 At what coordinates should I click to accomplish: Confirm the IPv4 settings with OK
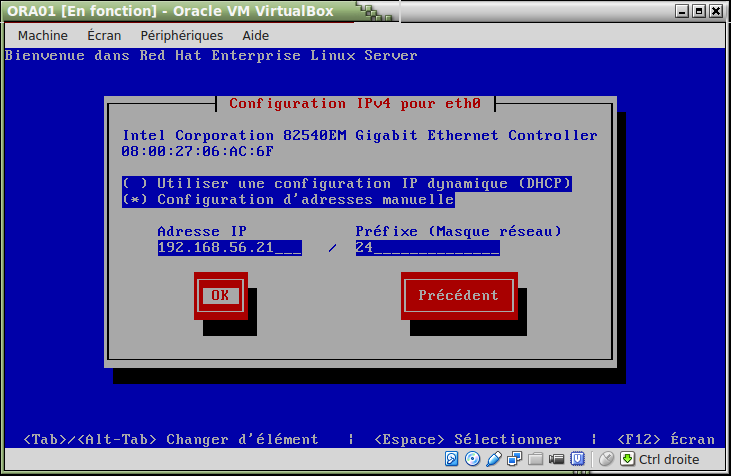221,296
